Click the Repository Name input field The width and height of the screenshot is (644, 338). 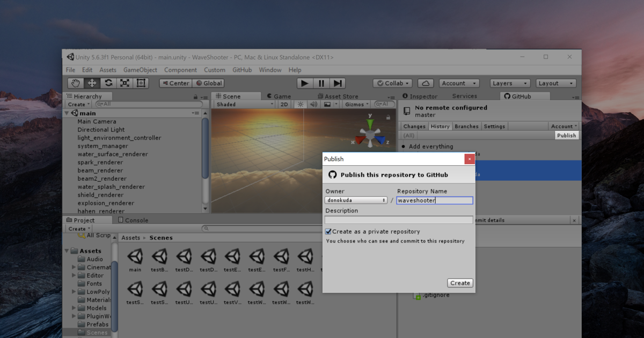pos(435,200)
